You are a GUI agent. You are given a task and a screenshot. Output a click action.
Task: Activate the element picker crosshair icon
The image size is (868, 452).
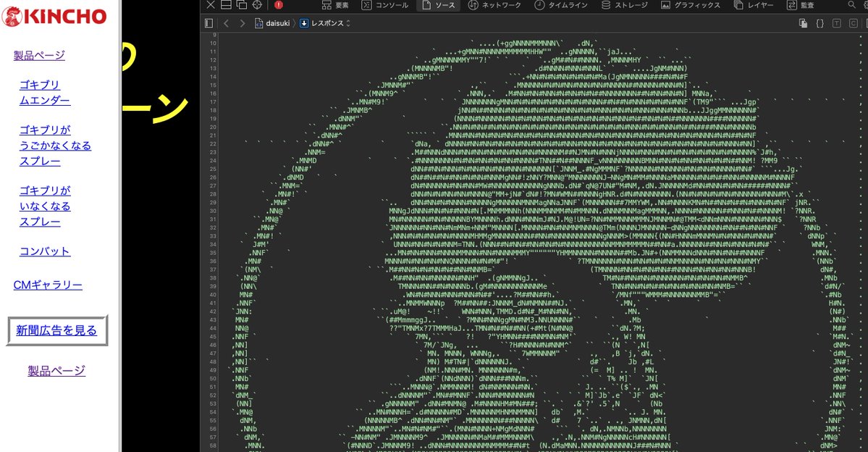(257, 5)
